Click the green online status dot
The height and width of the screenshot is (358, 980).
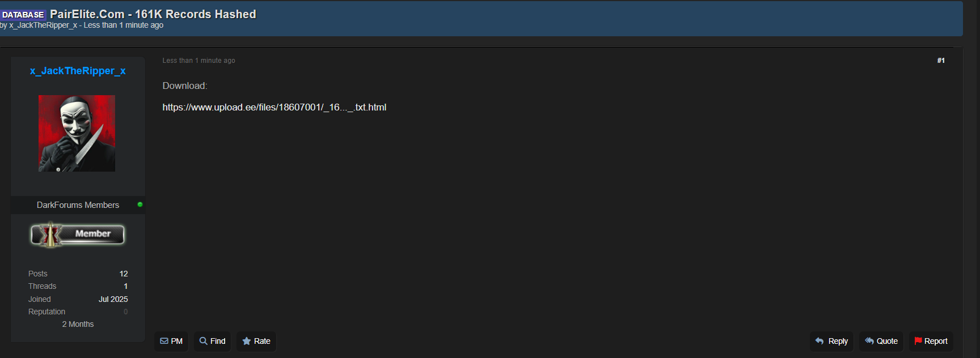[x=140, y=204]
